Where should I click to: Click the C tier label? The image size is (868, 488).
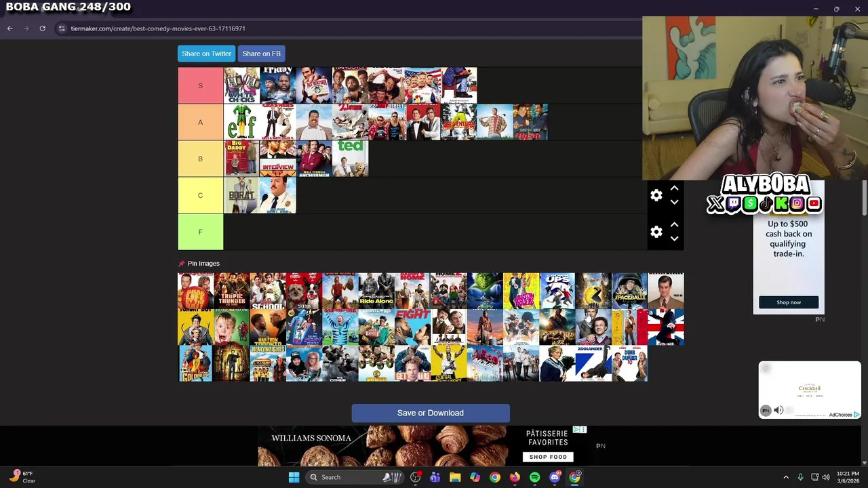(x=200, y=195)
